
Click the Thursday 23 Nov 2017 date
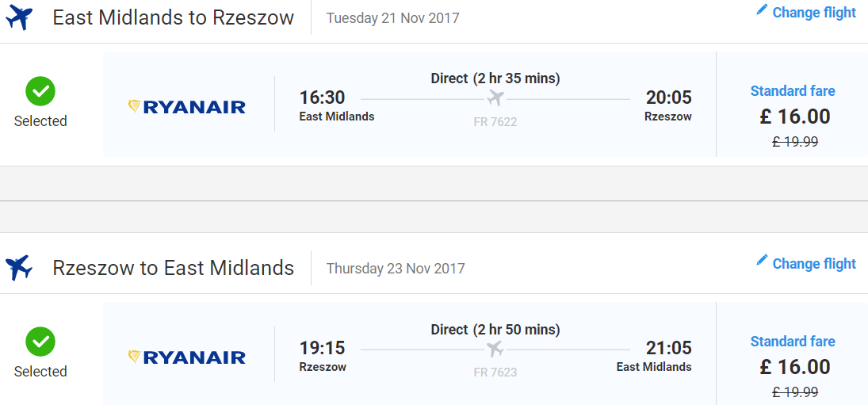coord(396,269)
